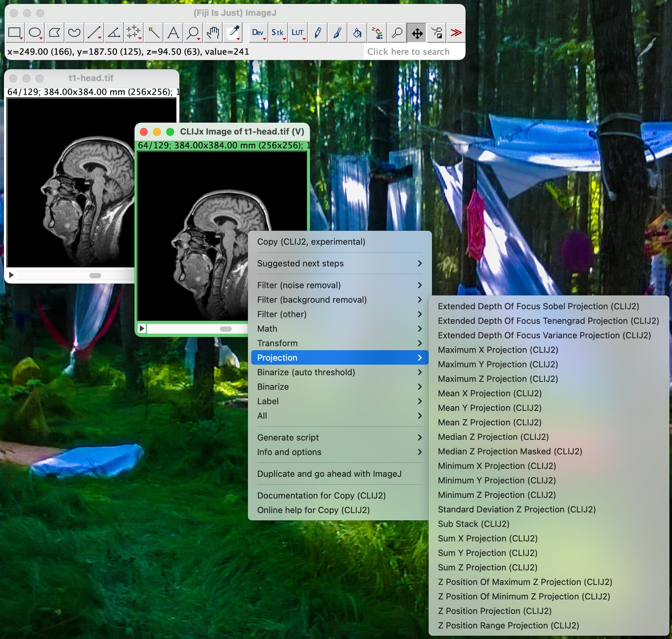This screenshot has height=639, width=672.
Task: Select the paintbrush tool
Action: coord(337,33)
